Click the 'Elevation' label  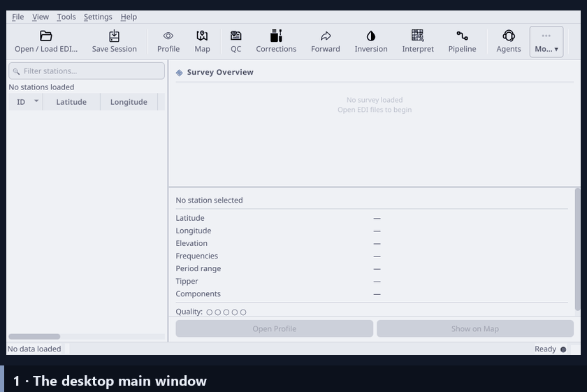pos(191,243)
